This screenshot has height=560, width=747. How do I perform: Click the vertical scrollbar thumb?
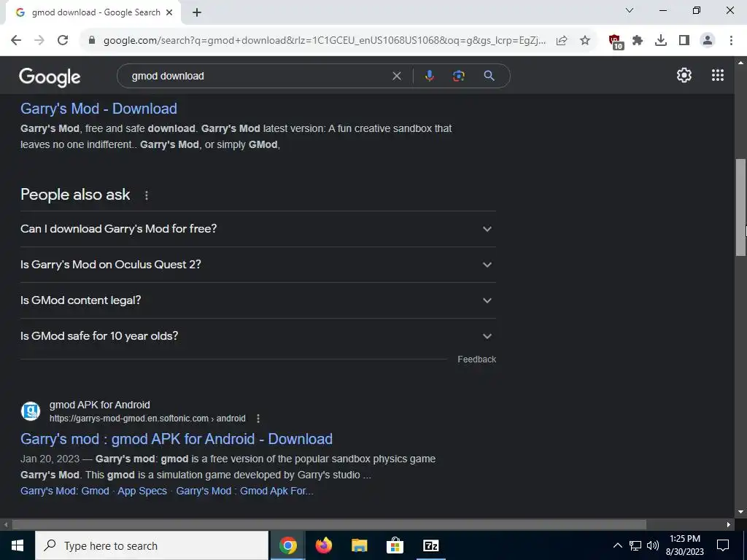pyautogui.click(x=740, y=208)
